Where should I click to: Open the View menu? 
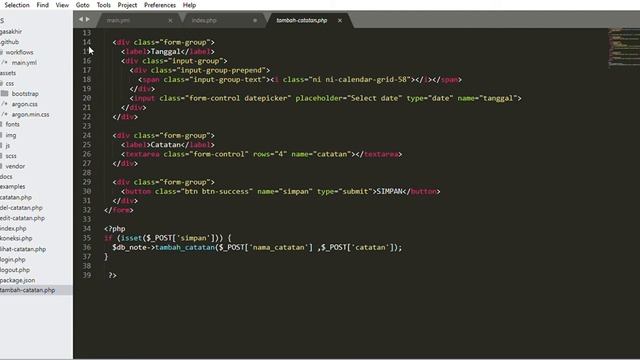coord(62,5)
